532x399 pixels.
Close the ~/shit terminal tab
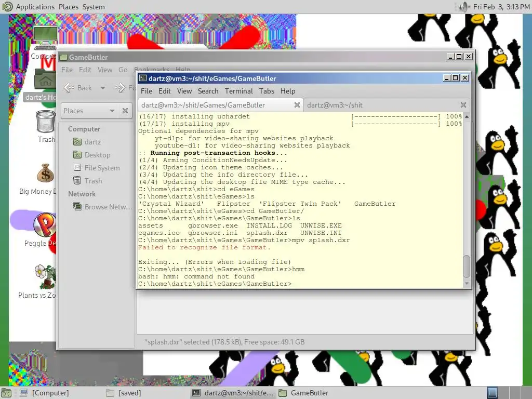[x=463, y=105]
